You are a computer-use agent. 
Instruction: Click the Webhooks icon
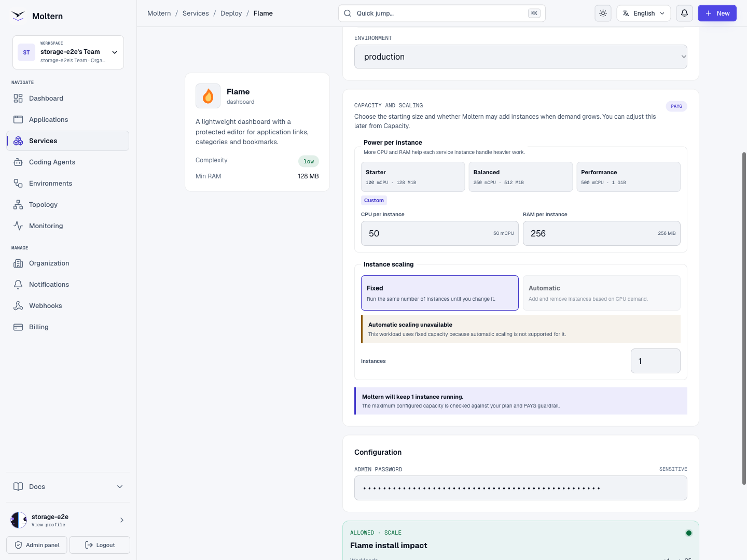[x=18, y=306]
